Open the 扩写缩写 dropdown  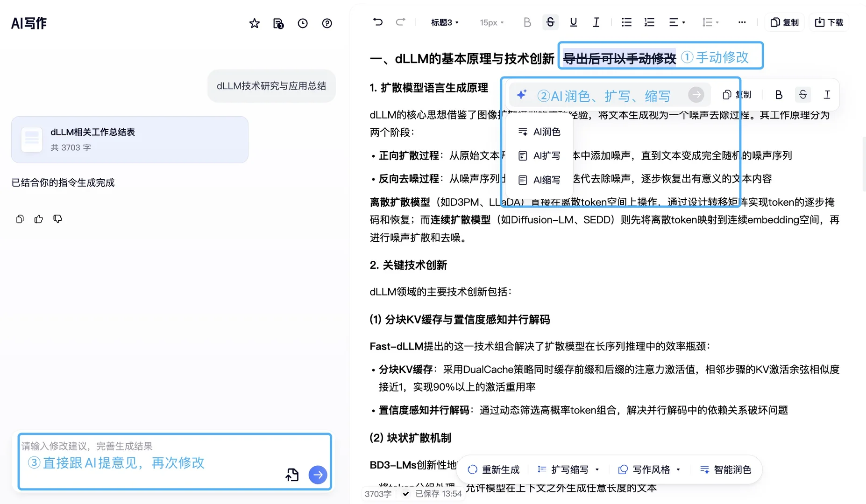[x=568, y=469]
